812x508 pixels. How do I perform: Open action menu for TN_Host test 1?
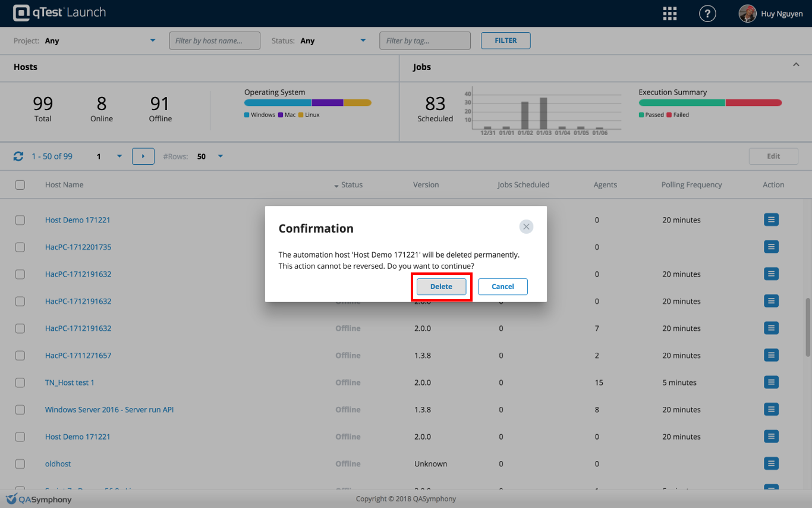click(771, 382)
